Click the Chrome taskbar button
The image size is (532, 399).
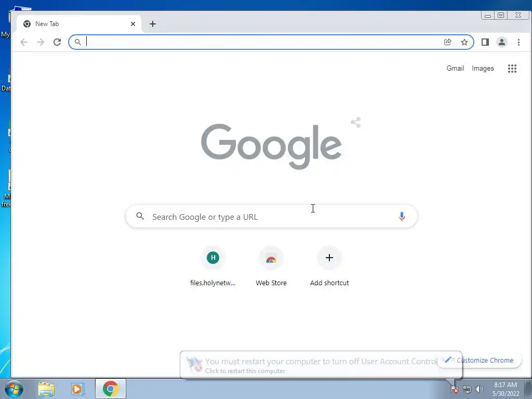pyautogui.click(x=110, y=389)
